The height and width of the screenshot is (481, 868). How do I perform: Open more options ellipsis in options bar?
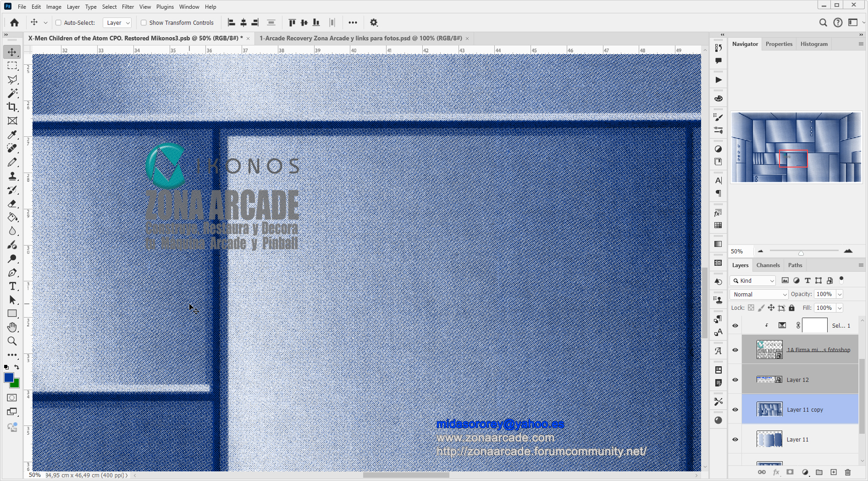click(353, 22)
